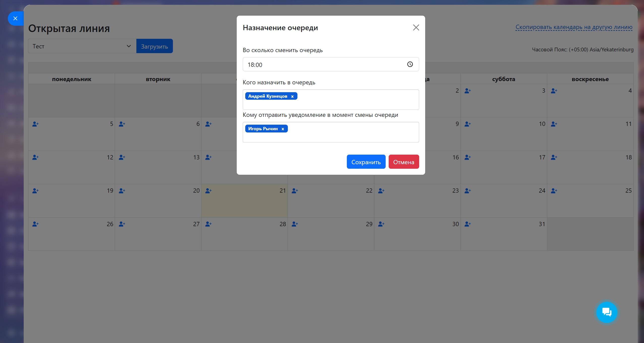The height and width of the screenshot is (343, 644).
Task: Open the Тест open line dropdown
Action: point(82,46)
